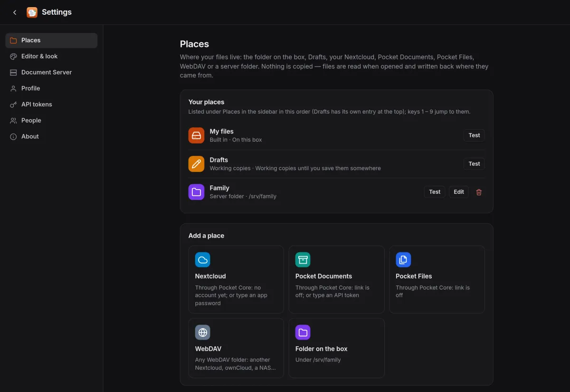
Task: Click the People group icon
Action: coord(13,121)
